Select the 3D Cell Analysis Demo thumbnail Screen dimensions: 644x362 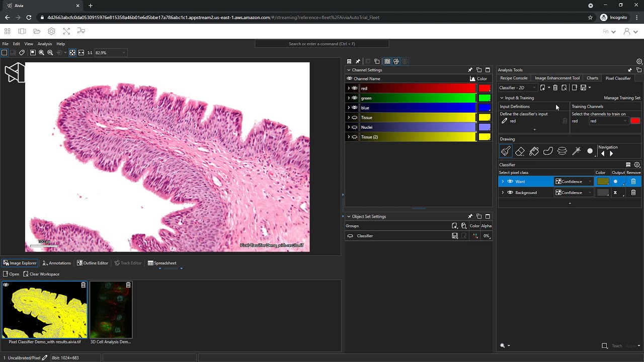(x=111, y=310)
